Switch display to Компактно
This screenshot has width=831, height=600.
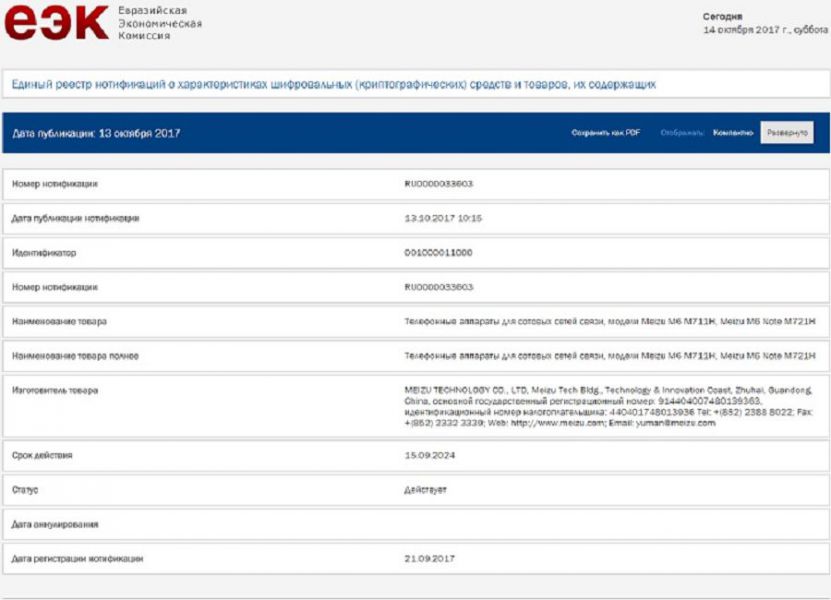tap(733, 133)
